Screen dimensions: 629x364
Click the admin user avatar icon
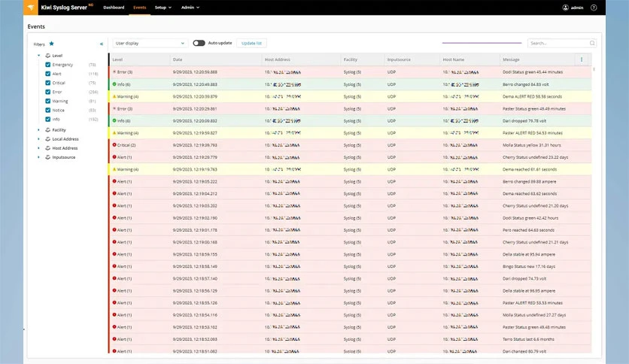coord(565,8)
